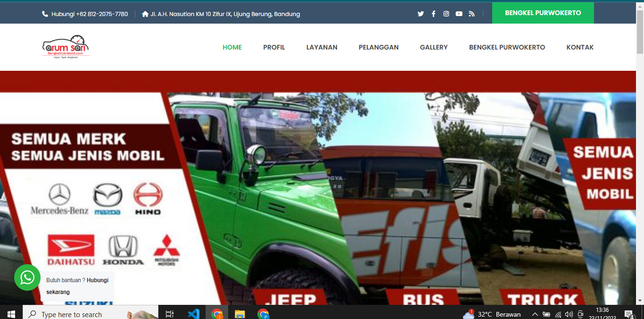Image resolution: width=644 pixels, height=319 pixels.
Task: Open File Explorer from the taskbar
Action: coord(240,314)
